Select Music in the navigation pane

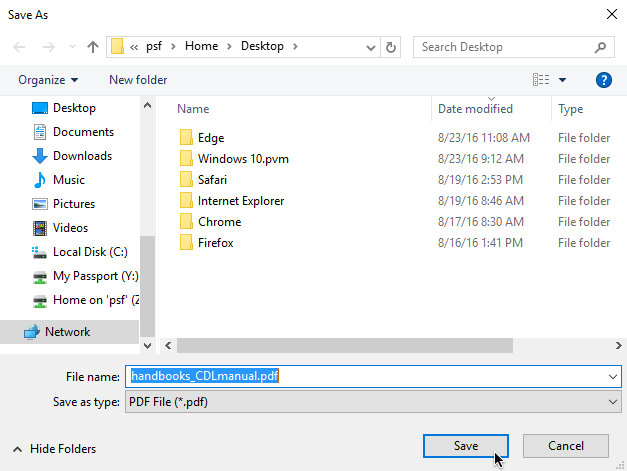pyautogui.click(x=68, y=180)
